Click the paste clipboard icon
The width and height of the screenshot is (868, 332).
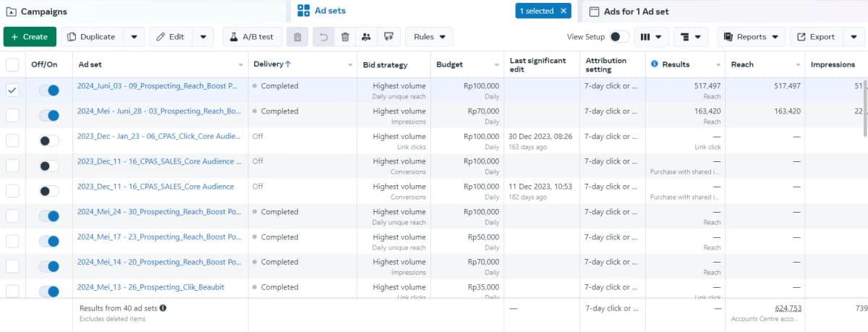coord(297,37)
